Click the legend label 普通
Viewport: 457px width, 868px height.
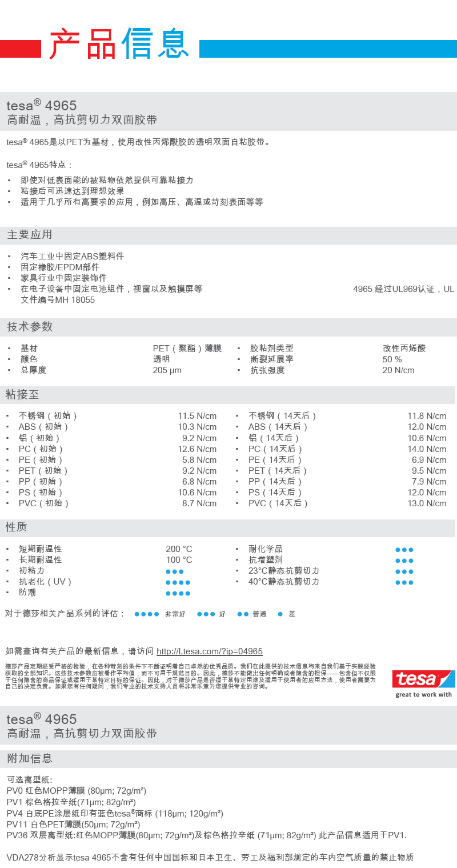click(259, 614)
